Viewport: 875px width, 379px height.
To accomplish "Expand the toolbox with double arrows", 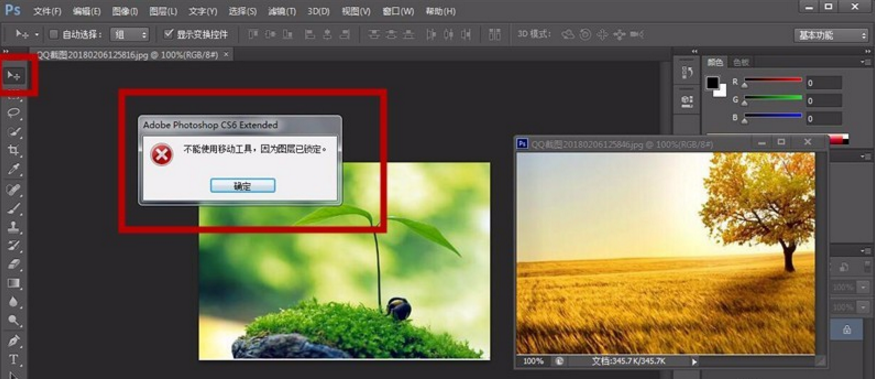I will coord(6,51).
